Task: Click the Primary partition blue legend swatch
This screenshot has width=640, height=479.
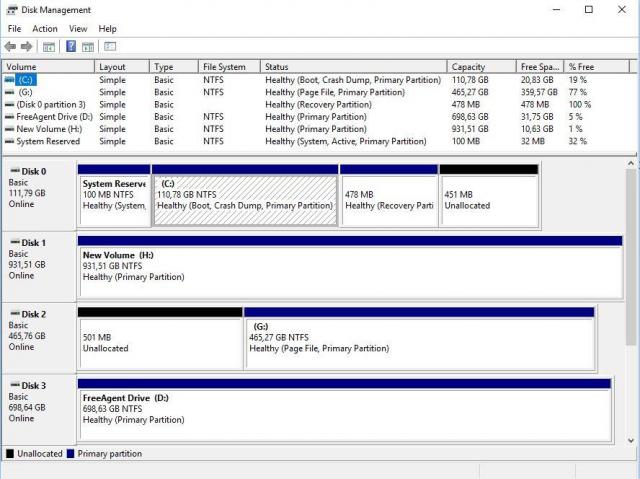Action: [70, 453]
